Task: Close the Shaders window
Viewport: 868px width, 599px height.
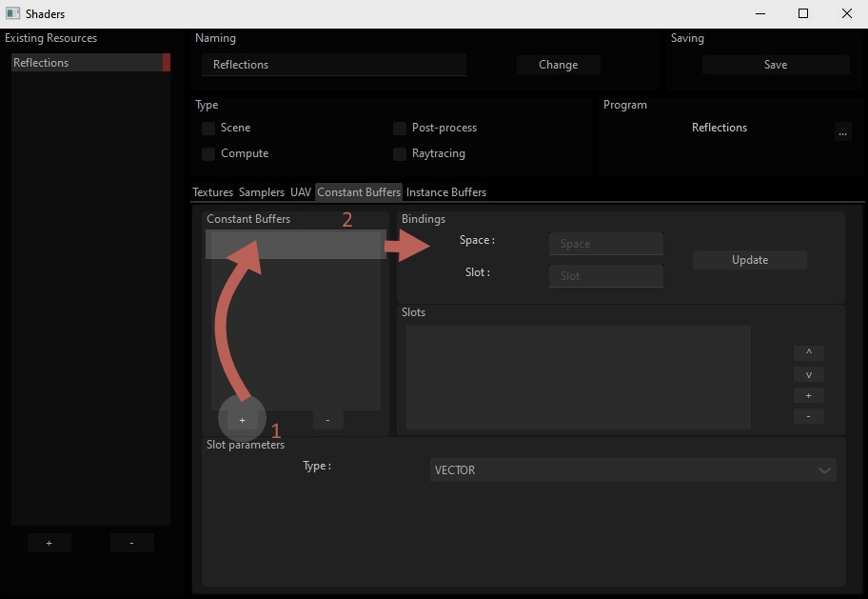Action: pos(846,13)
